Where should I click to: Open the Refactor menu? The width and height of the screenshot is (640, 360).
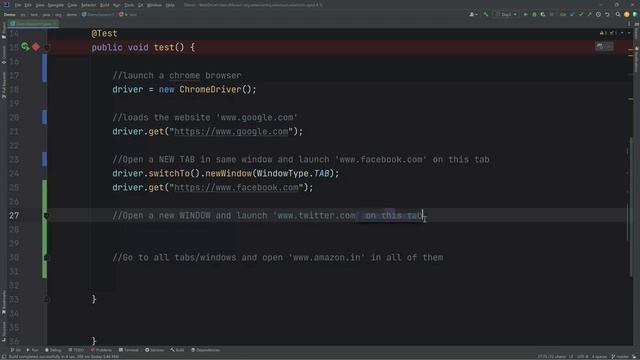[x=89, y=5]
